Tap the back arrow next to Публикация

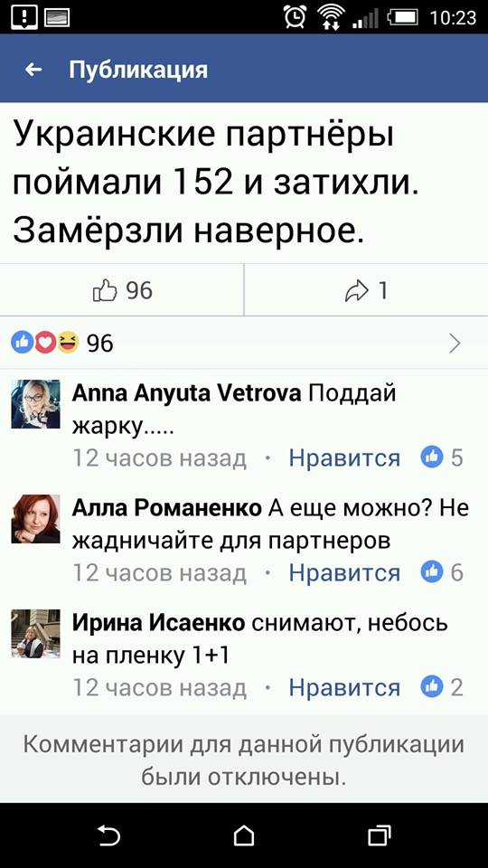(x=33, y=70)
